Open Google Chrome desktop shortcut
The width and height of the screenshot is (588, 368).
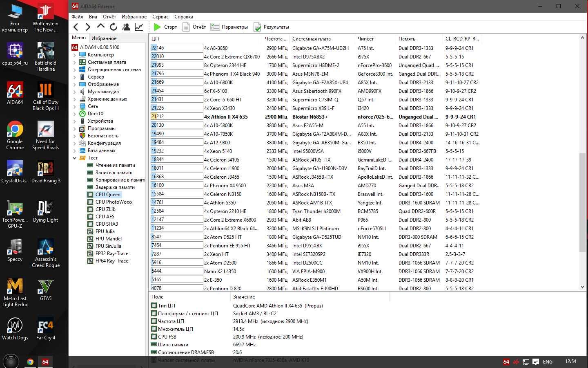point(15,135)
